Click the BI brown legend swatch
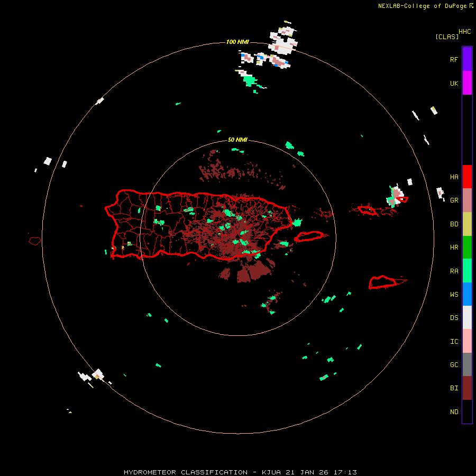The width and height of the screenshot is (476, 476). (467, 388)
